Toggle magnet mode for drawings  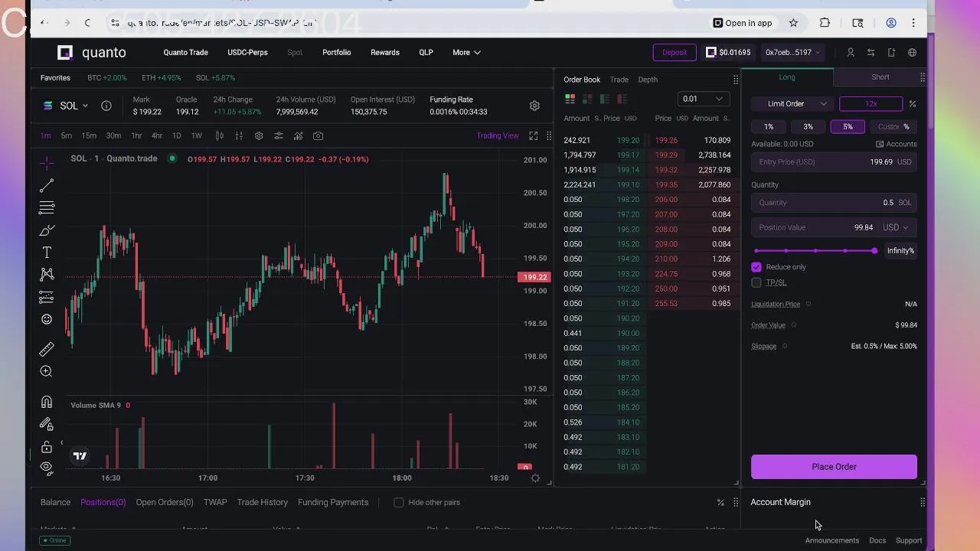pyautogui.click(x=47, y=402)
